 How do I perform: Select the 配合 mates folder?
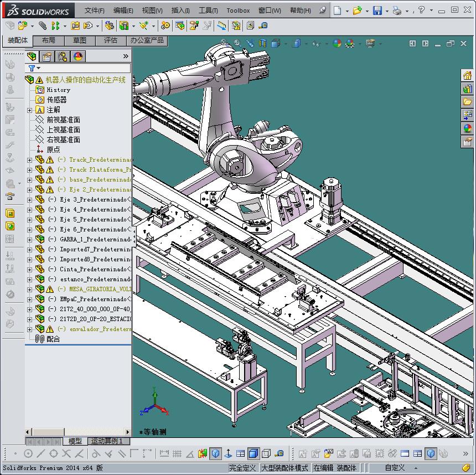point(53,339)
